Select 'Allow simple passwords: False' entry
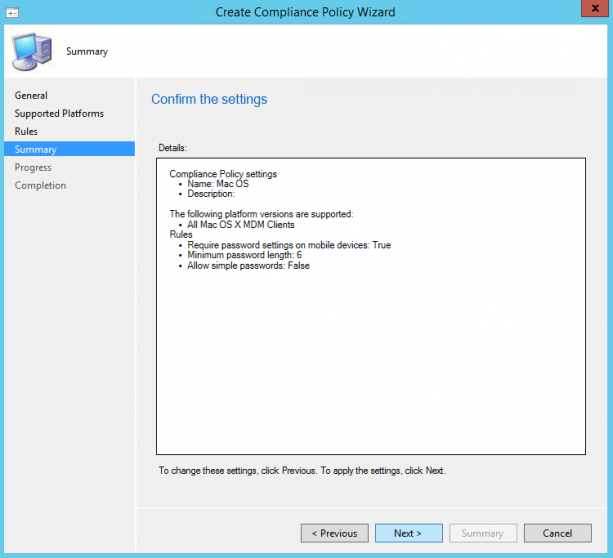 [x=248, y=266]
